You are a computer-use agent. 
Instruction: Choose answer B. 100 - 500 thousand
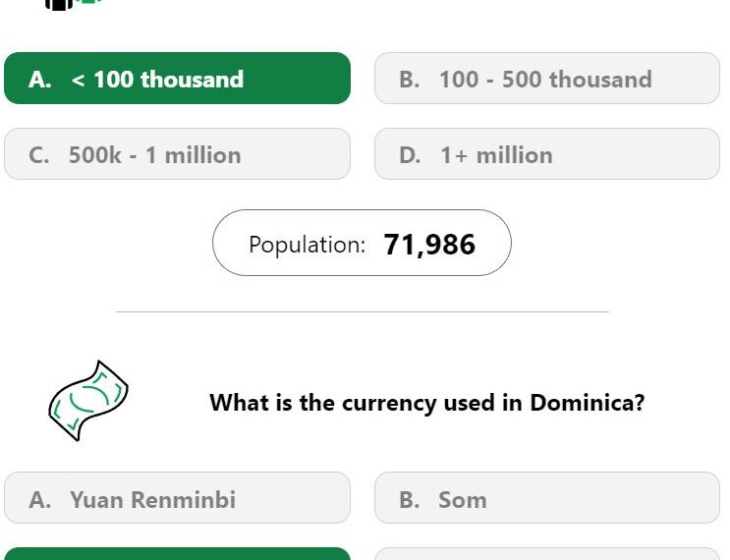[x=547, y=79]
